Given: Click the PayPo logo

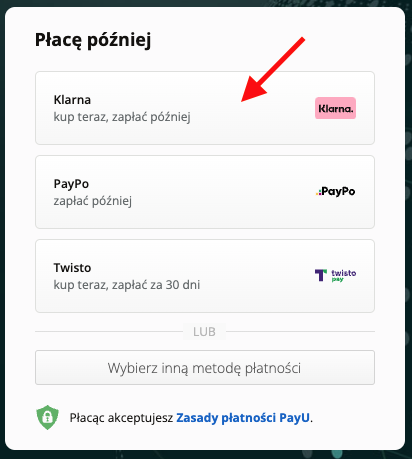Looking at the screenshot, I should click(335, 192).
